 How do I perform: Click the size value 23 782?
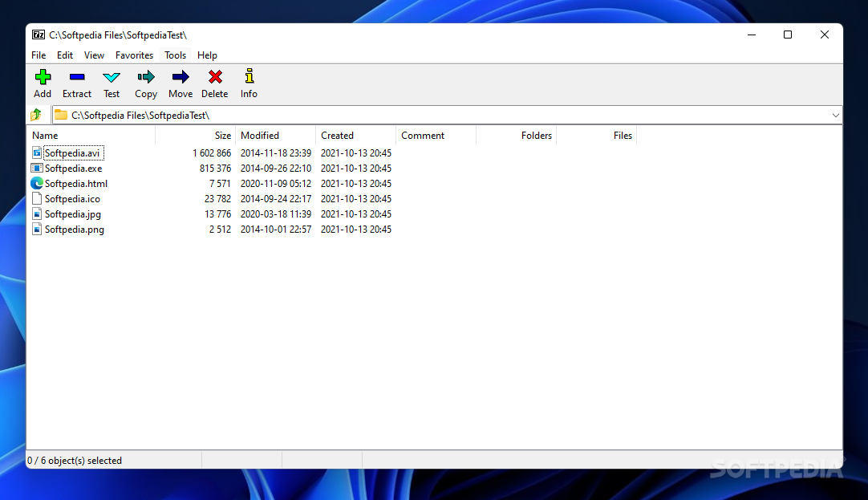(x=217, y=199)
